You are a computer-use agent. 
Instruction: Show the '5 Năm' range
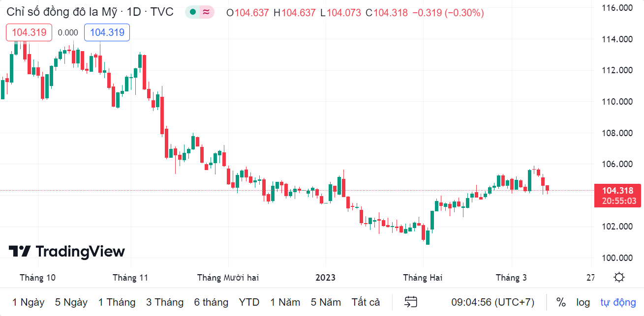(326, 302)
